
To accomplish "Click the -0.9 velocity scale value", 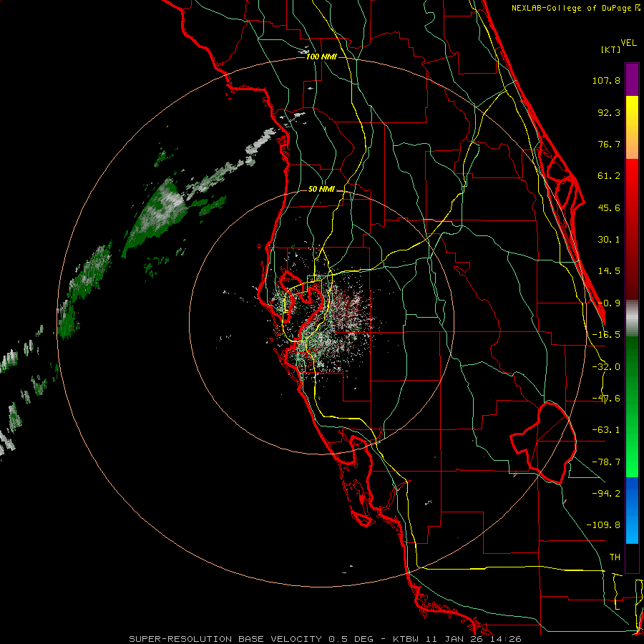I will click(x=609, y=303).
